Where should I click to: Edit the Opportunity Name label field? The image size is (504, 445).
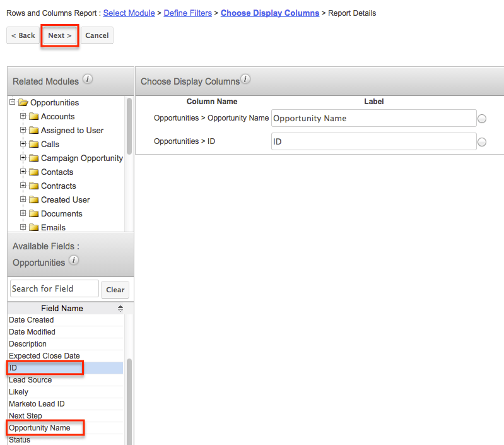374,118
